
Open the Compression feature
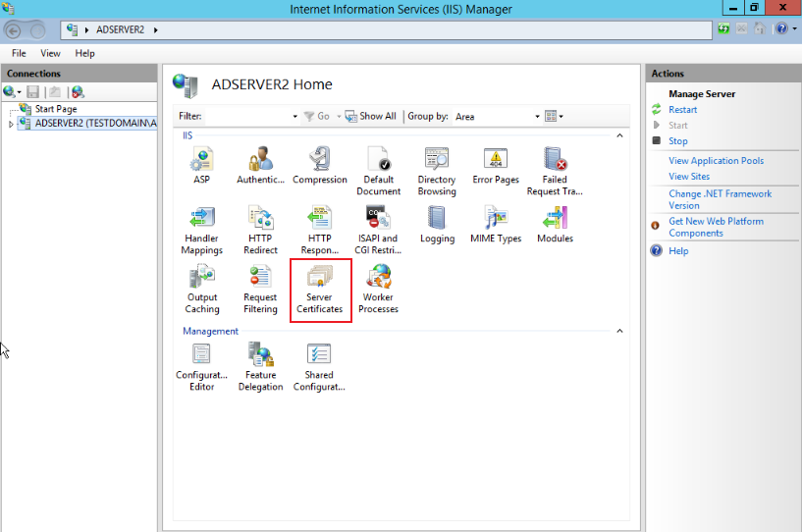pos(320,165)
